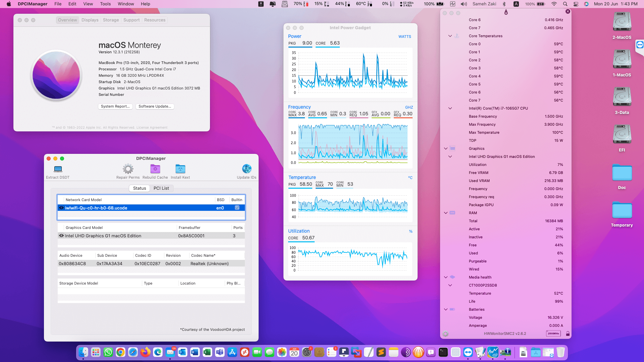The width and height of the screenshot is (644, 362).
Task: Switch to the PCI List tab
Action: coord(161,188)
